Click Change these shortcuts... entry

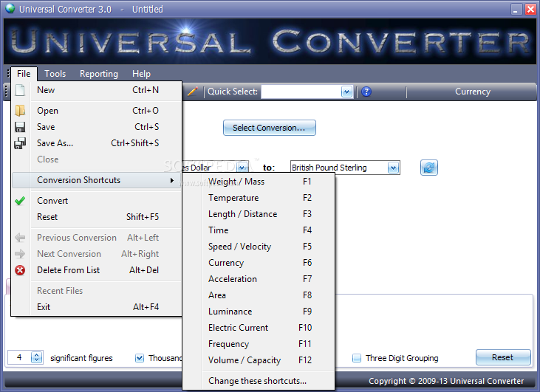coord(259,381)
